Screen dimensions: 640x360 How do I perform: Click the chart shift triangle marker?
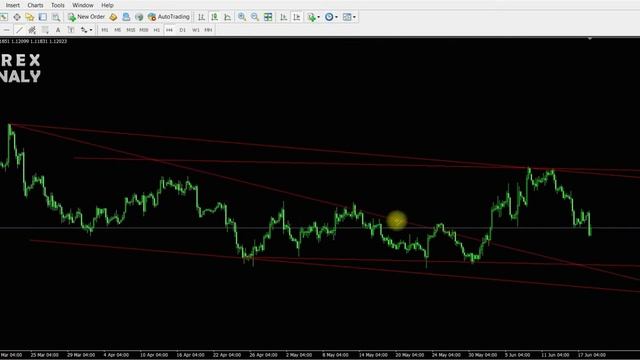click(x=590, y=39)
